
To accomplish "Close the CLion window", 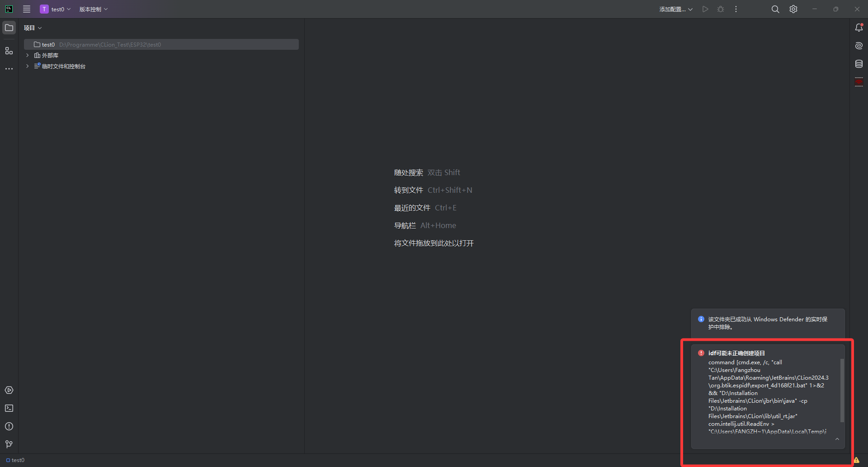I will pos(857,9).
